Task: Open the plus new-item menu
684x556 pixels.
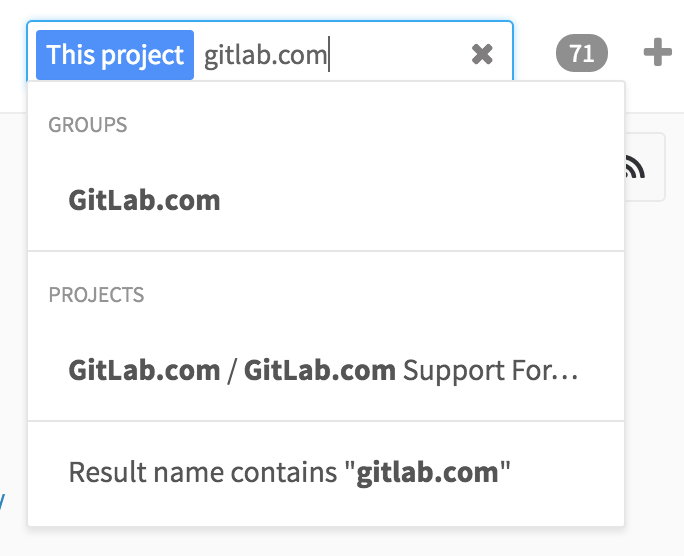Action: click(657, 52)
